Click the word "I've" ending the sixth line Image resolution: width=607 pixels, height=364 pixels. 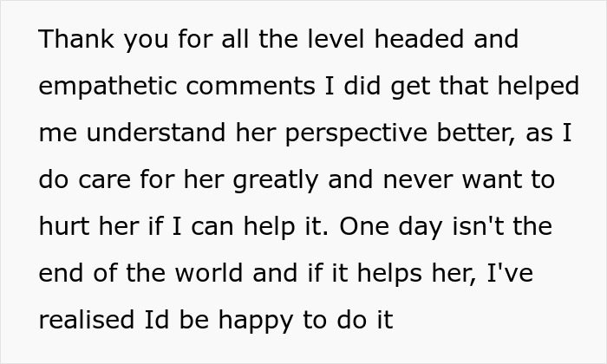(510, 273)
